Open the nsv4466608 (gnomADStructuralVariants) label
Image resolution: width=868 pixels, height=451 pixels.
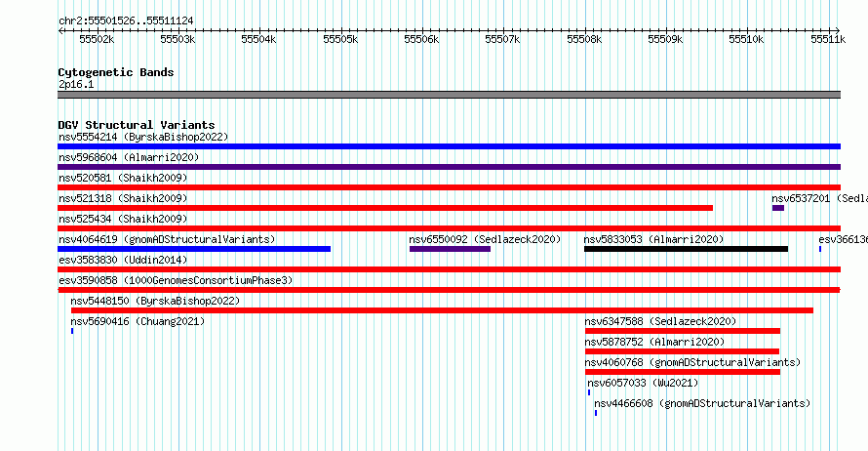coord(702,403)
